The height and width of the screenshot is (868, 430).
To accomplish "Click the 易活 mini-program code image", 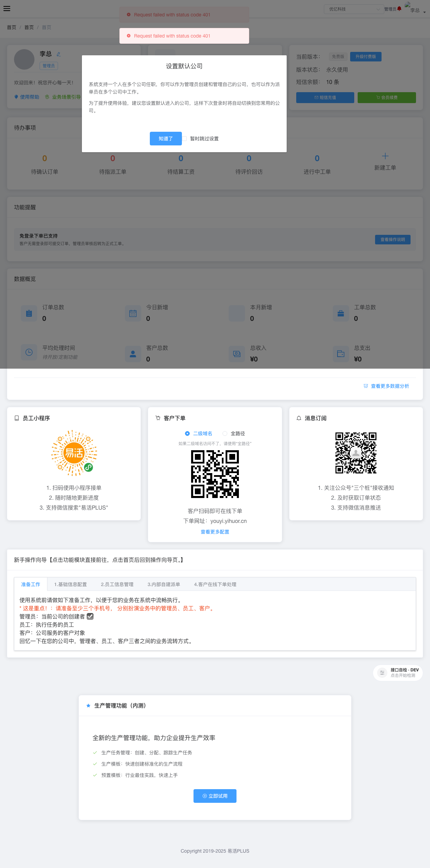I will click(x=74, y=453).
